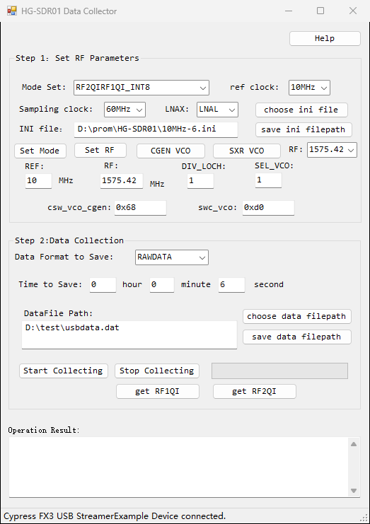Click Start Collecting button
Viewport: 370px width, 524px height.
(64, 371)
